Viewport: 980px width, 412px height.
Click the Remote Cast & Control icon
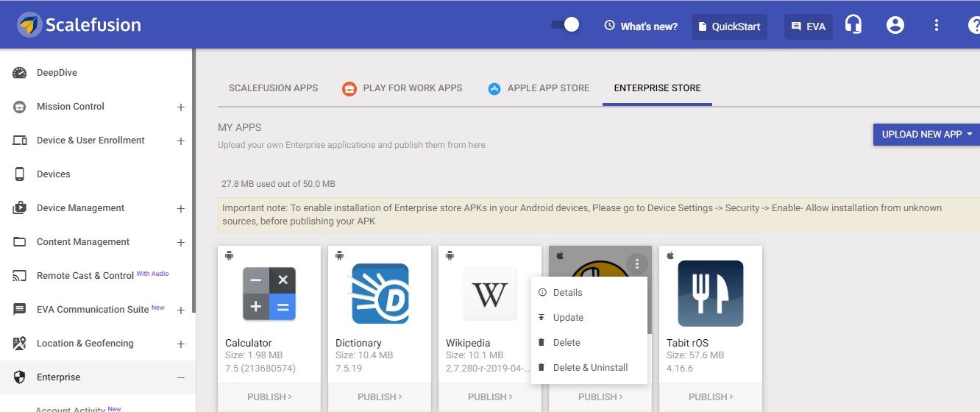pyautogui.click(x=20, y=276)
